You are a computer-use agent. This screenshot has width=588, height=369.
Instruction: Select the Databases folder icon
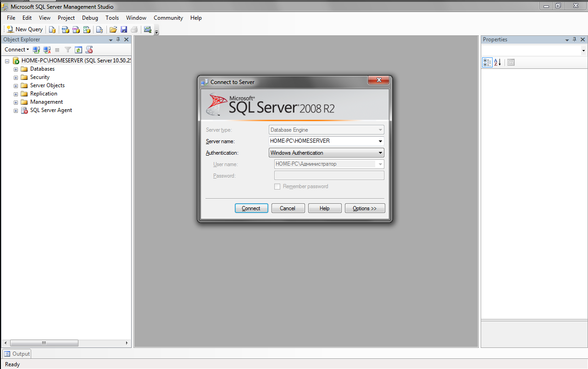pyautogui.click(x=24, y=69)
